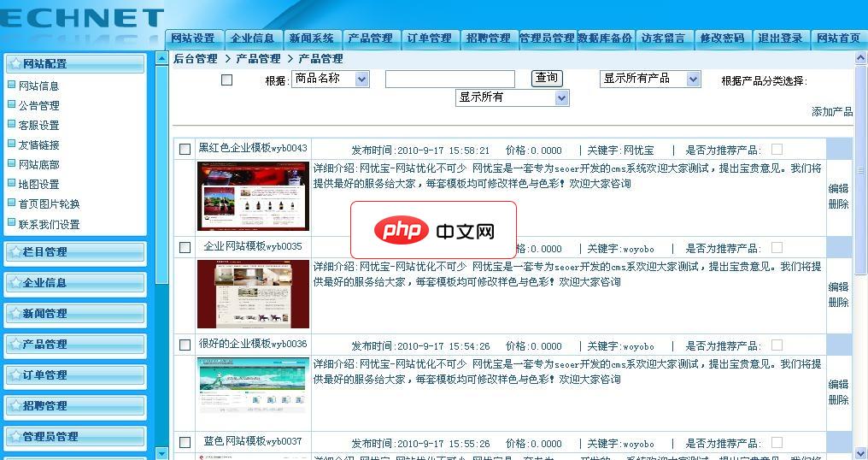Click the product name search input field
Viewport: 868px width, 460px height.
pyautogui.click(x=449, y=80)
